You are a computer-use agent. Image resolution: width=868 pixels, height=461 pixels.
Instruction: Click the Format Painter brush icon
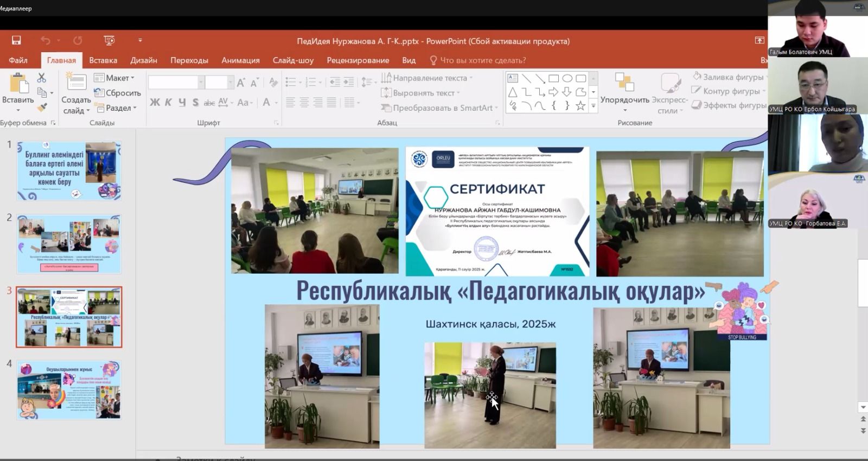tap(42, 108)
